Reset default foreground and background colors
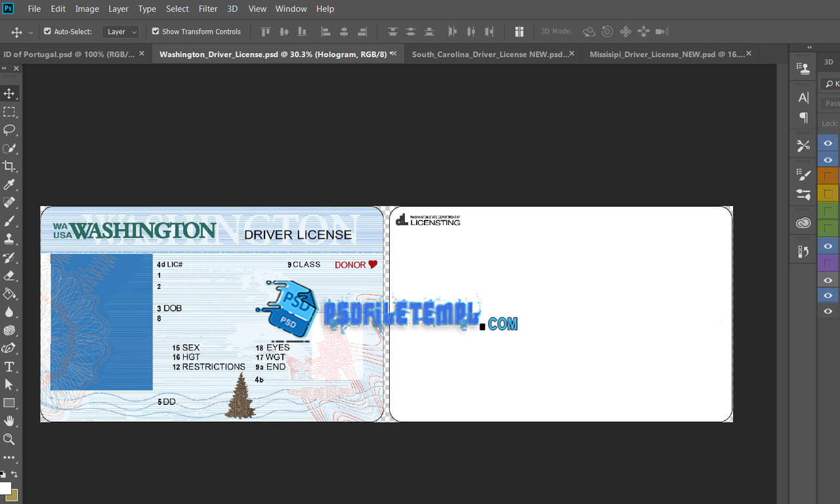The height and width of the screenshot is (504, 840). click(3, 474)
